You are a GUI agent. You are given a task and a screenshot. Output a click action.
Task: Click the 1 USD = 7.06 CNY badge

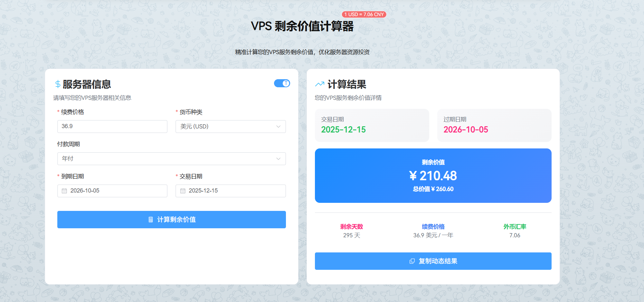364,14
